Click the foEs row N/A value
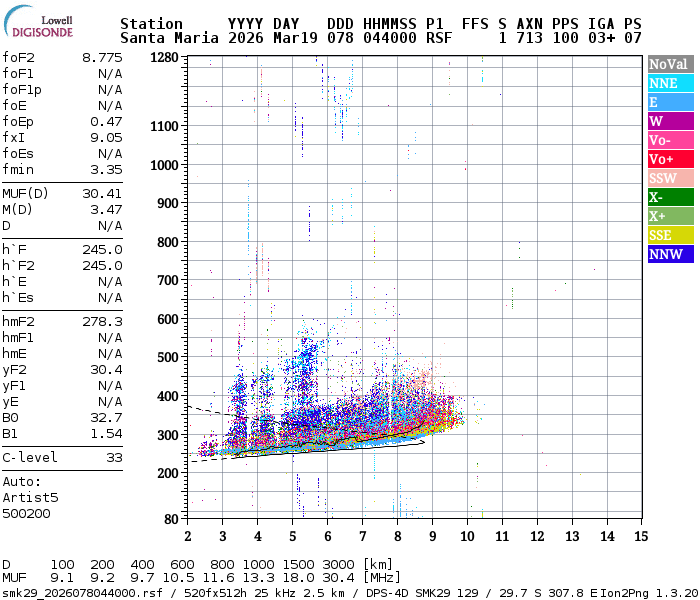 pyautogui.click(x=110, y=154)
